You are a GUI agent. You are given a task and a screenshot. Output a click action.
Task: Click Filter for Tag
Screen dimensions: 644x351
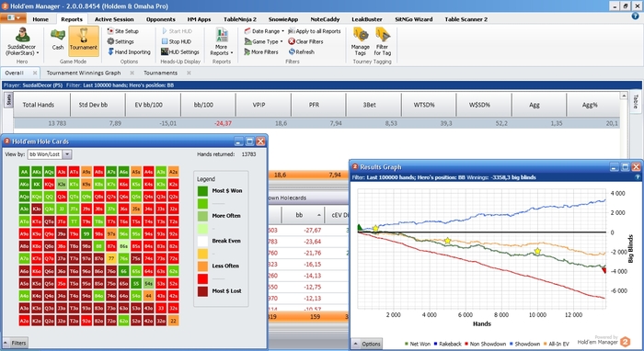(x=383, y=41)
